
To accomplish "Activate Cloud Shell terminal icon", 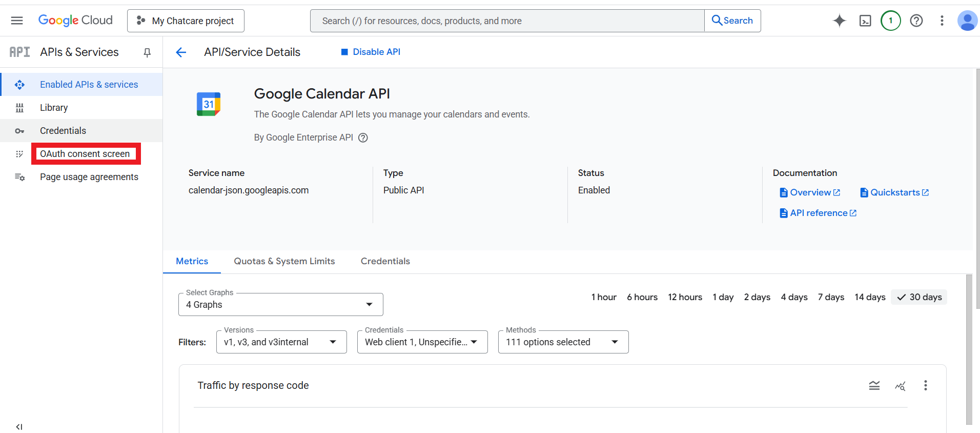I will click(865, 21).
